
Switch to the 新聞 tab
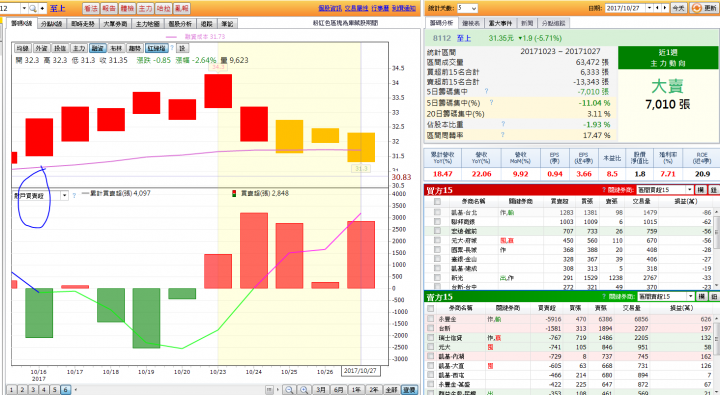(527, 23)
